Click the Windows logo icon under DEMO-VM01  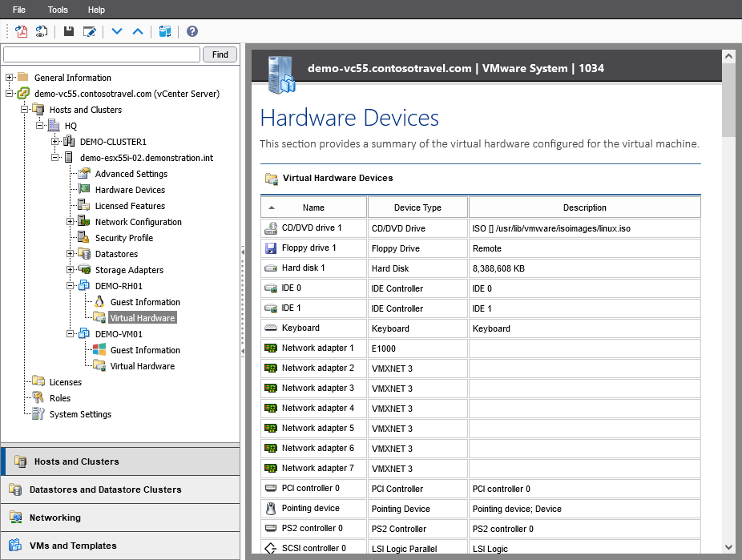99,349
